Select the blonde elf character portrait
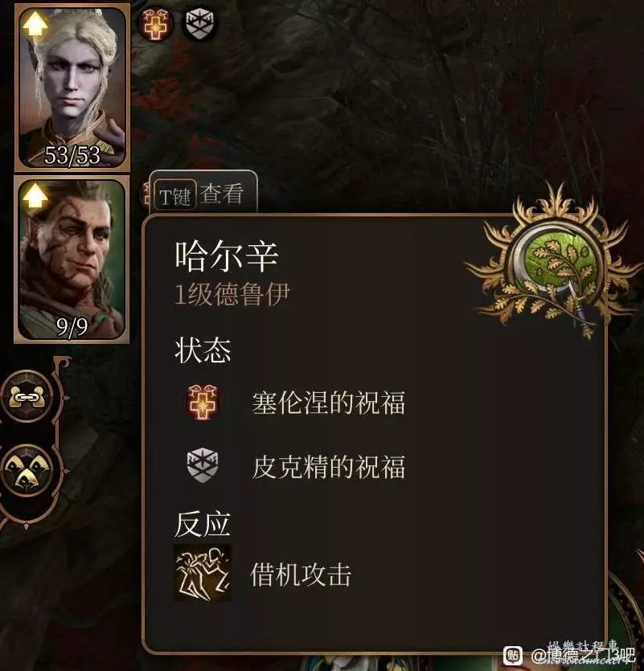The height and width of the screenshot is (671, 644). 72,87
